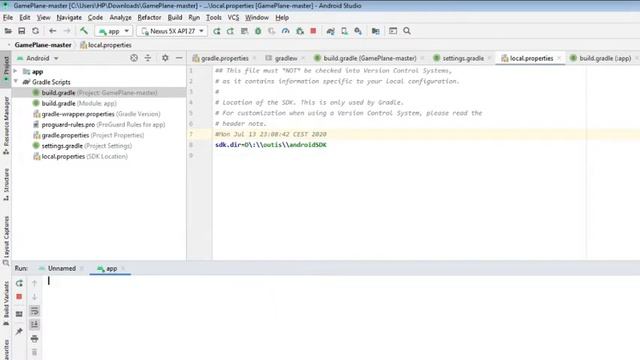
Task: Navigate forward with the right arrow icon
Action: (x=67, y=31)
